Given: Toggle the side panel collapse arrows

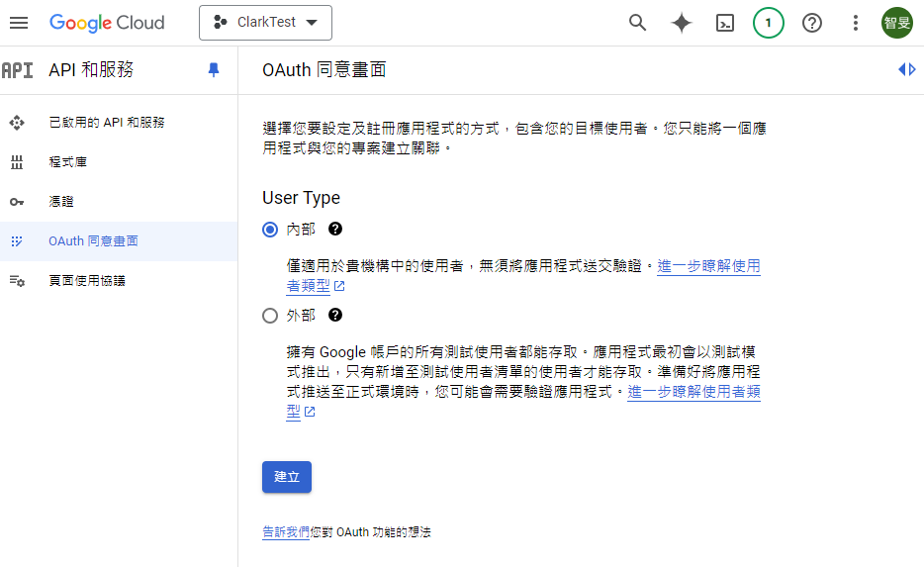Looking at the screenshot, I should pyautogui.click(x=906, y=69).
